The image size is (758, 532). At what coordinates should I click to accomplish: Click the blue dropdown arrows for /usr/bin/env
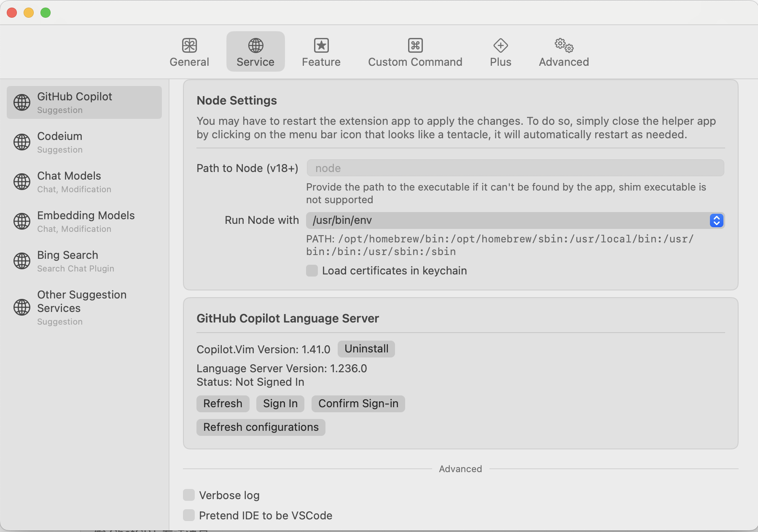716,220
